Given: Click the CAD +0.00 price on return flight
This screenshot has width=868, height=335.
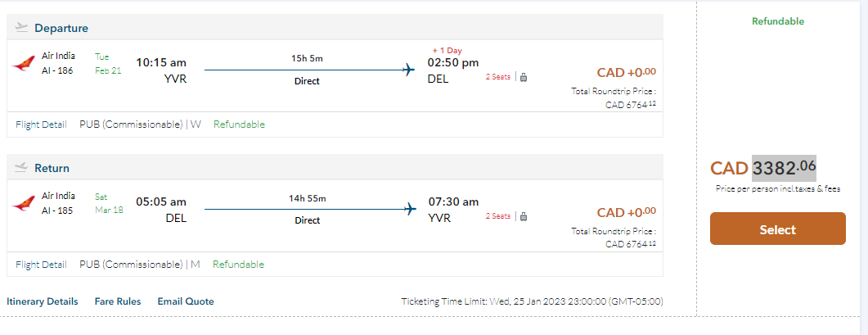Looking at the screenshot, I should pos(626,212).
